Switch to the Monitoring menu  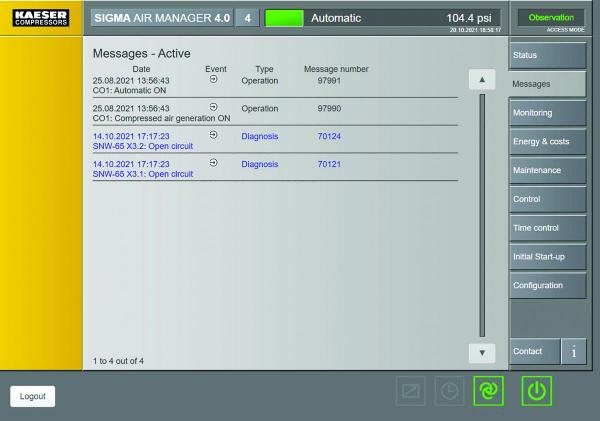[548, 113]
